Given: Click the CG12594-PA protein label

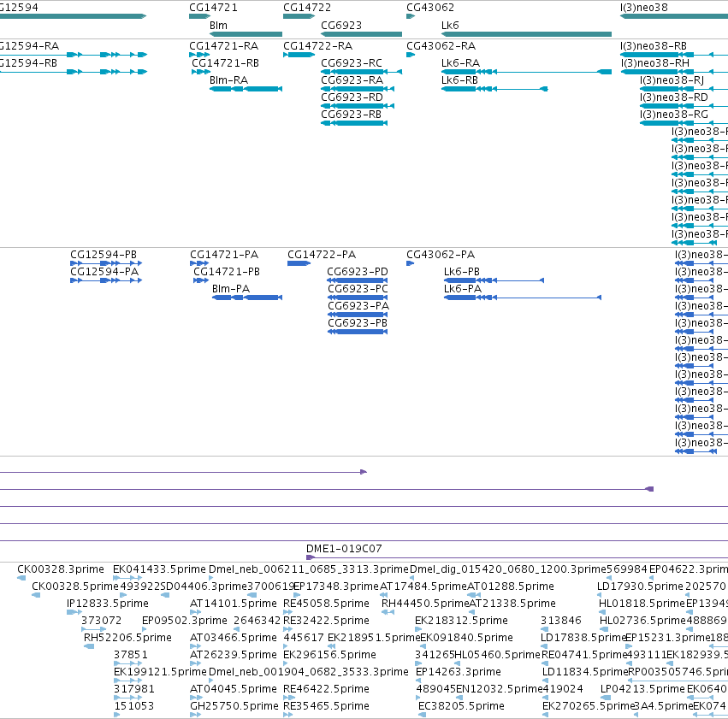Looking at the screenshot, I should click(x=104, y=272).
